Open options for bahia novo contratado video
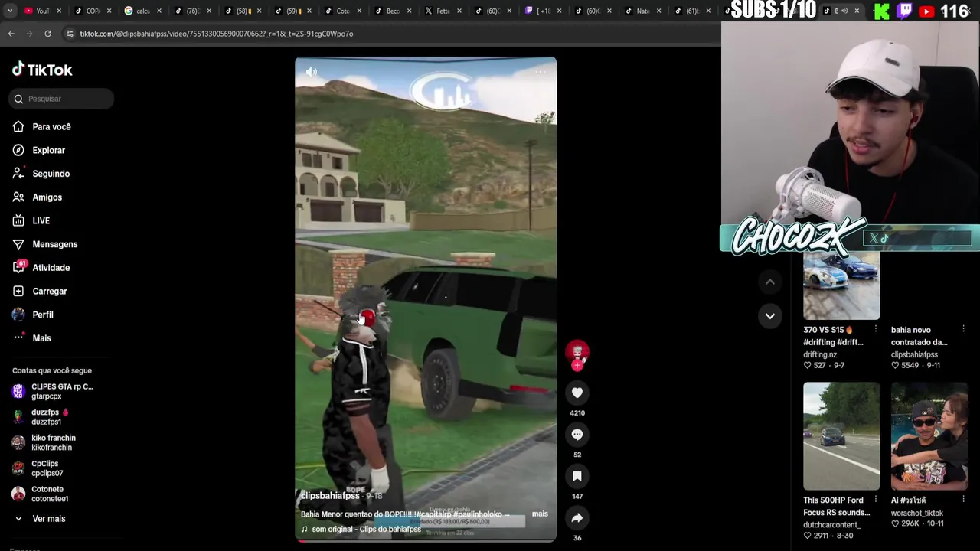The image size is (980, 551). tap(964, 330)
